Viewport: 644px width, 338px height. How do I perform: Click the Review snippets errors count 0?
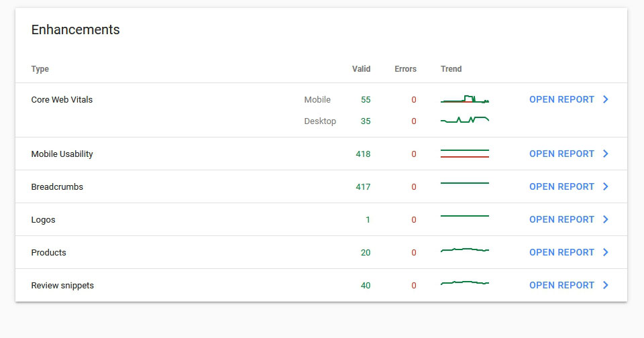(414, 286)
